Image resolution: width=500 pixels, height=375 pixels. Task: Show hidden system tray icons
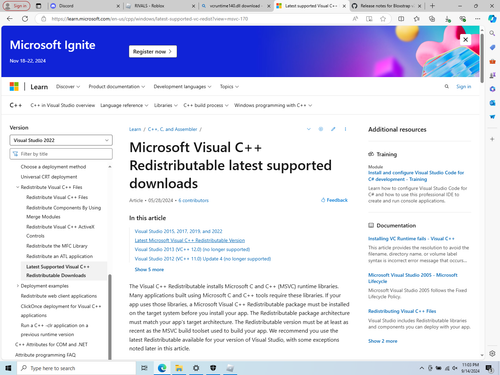pyautogui.click(x=422, y=368)
